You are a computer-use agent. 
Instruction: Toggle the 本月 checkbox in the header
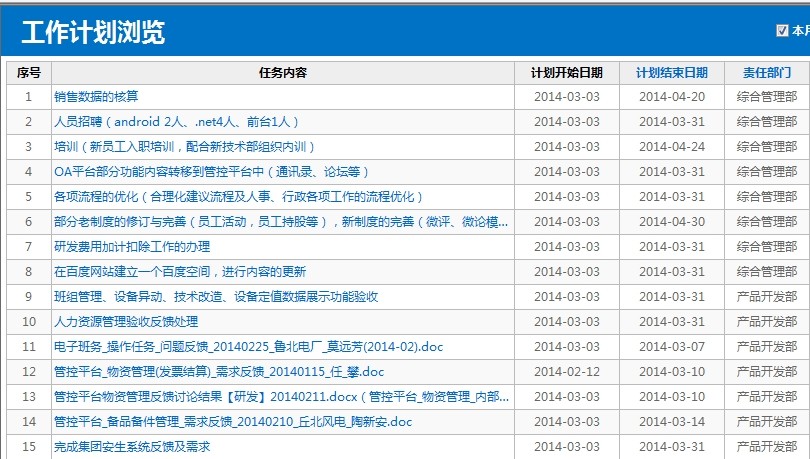pyautogui.click(x=782, y=31)
